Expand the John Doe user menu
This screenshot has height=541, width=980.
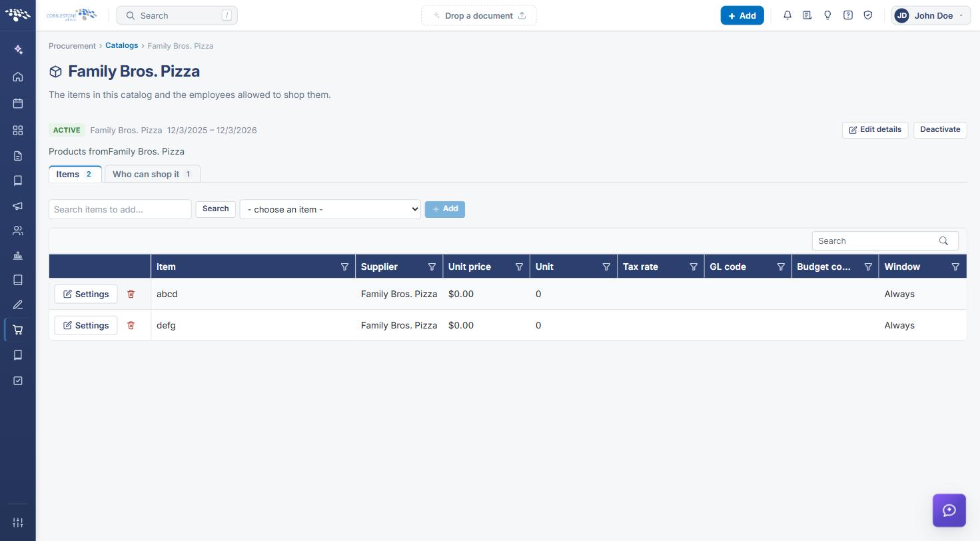pyautogui.click(x=931, y=15)
